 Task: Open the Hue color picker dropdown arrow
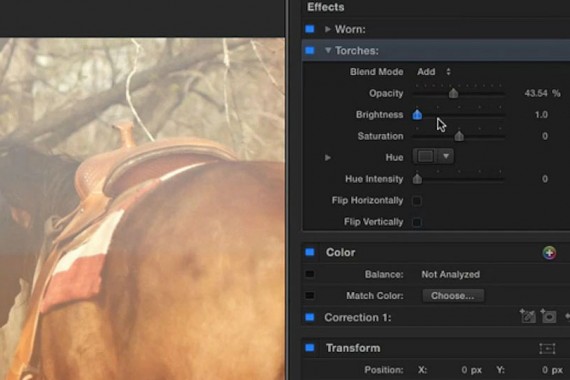point(446,156)
